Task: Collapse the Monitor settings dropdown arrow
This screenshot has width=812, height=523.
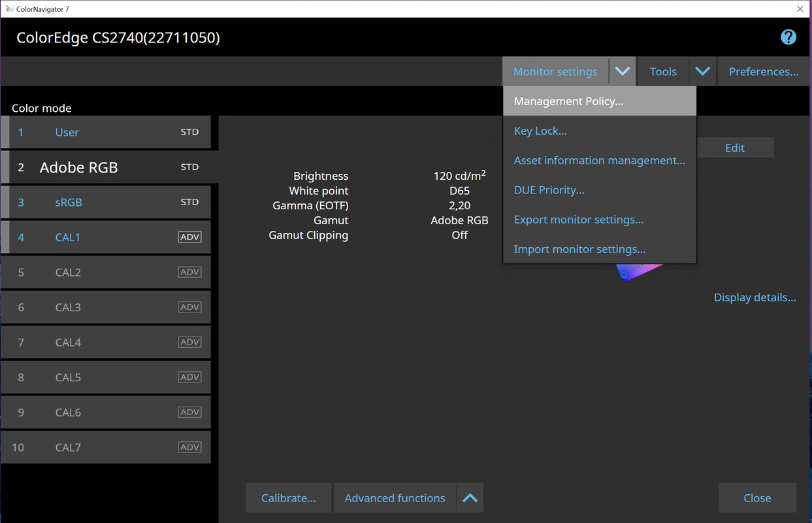Action: tap(623, 71)
